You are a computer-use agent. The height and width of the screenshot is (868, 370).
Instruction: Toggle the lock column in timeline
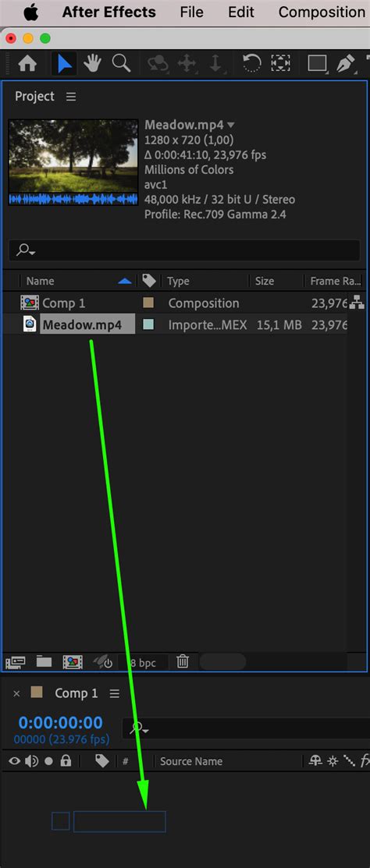[66, 761]
